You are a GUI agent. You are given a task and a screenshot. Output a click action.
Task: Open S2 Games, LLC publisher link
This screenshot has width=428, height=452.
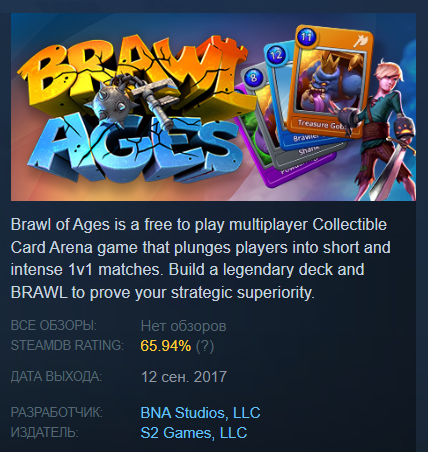pos(194,433)
